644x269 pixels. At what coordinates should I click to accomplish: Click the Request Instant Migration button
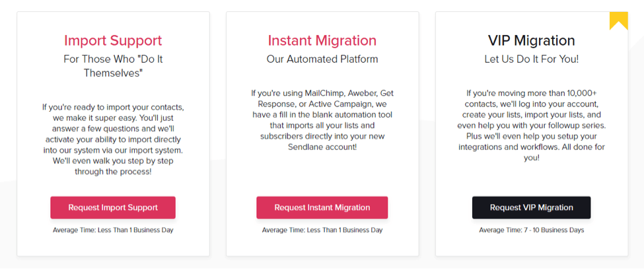click(x=322, y=208)
